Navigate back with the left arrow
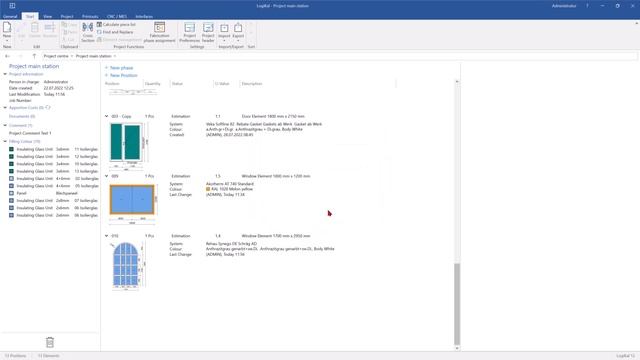 pyautogui.click(x=7, y=56)
